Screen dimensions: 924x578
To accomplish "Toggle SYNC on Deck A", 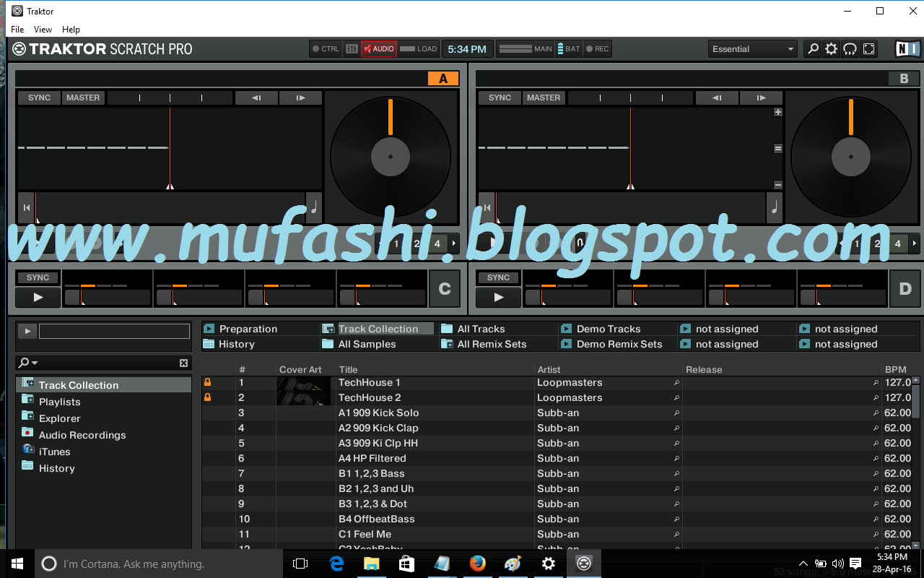I will 39,98.
